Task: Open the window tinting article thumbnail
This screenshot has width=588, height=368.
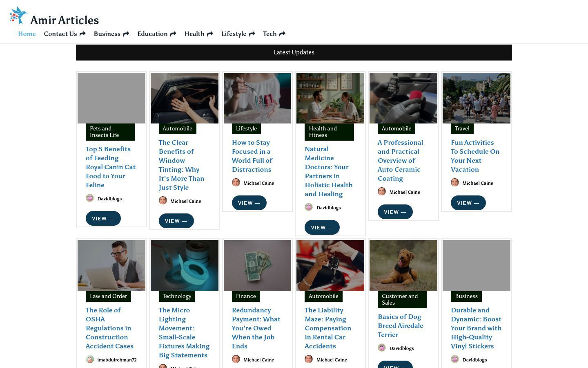Action: [x=185, y=98]
